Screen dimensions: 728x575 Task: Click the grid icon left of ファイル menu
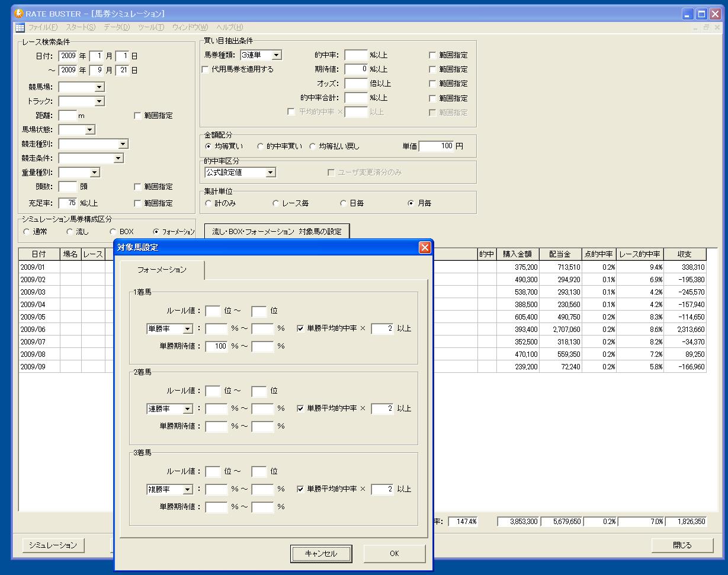(x=20, y=27)
